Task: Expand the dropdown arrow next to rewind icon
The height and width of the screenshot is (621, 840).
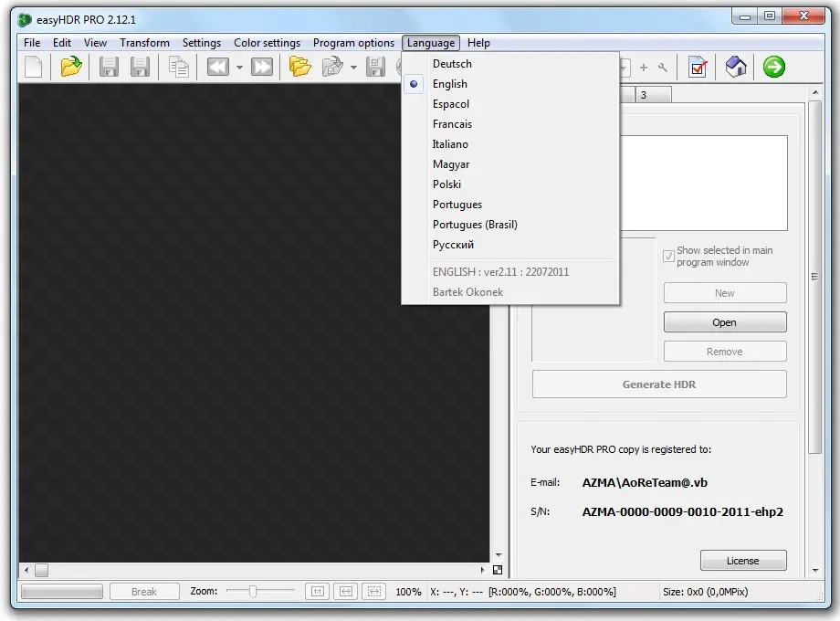Action: tap(239, 68)
